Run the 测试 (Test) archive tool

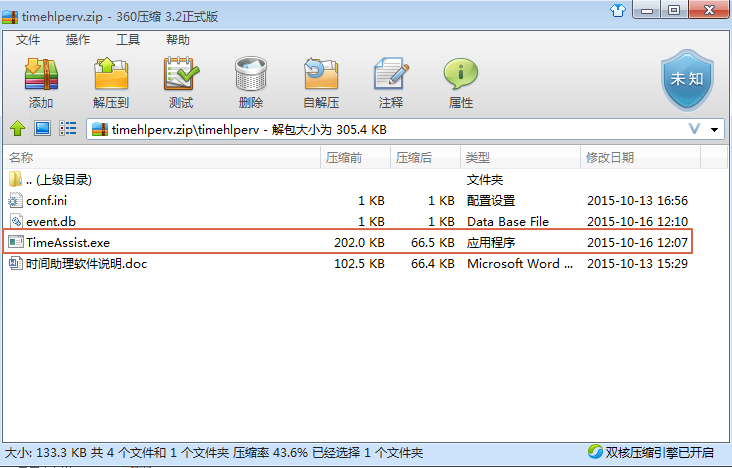pos(181,73)
